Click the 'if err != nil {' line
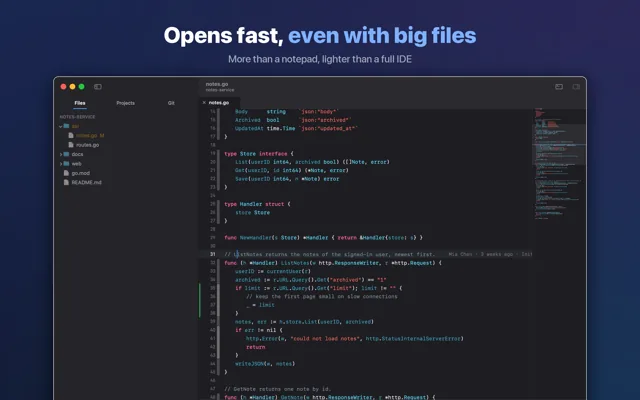Viewport: 640px width, 400px height. click(x=258, y=330)
